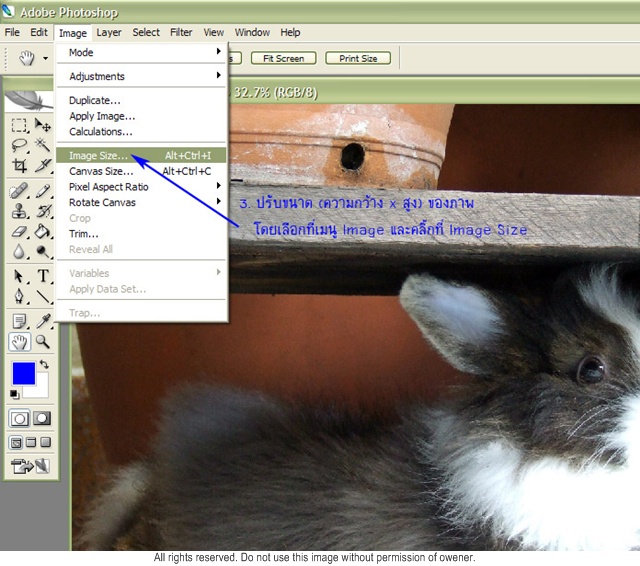Screen dimensions: 640x566
Task: Choose Canvas Size menu entry
Action: (x=141, y=171)
